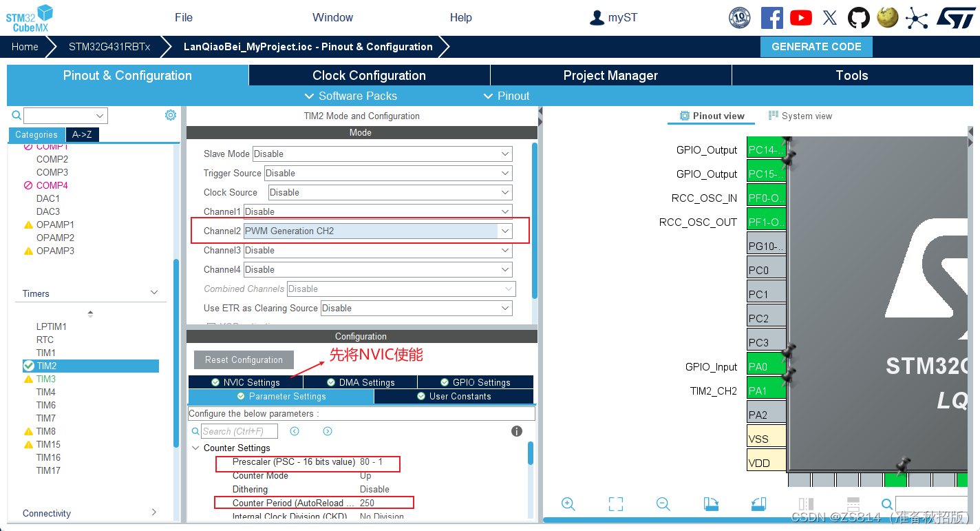Viewport: 980px width, 531px height.
Task: Open the Channel1 dropdown
Action: point(379,211)
